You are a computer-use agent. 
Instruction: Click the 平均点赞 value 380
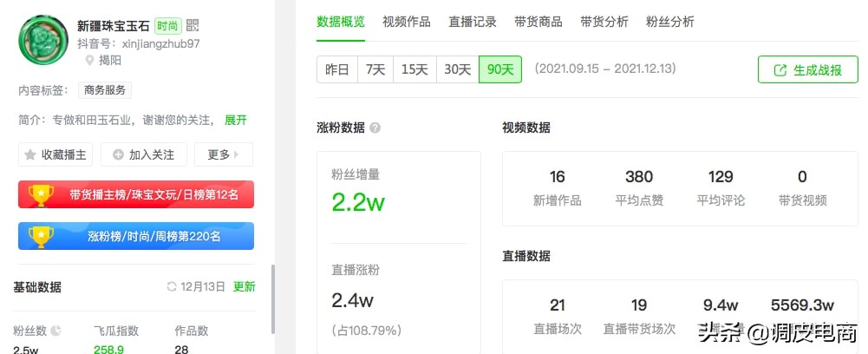tap(639, 177)
